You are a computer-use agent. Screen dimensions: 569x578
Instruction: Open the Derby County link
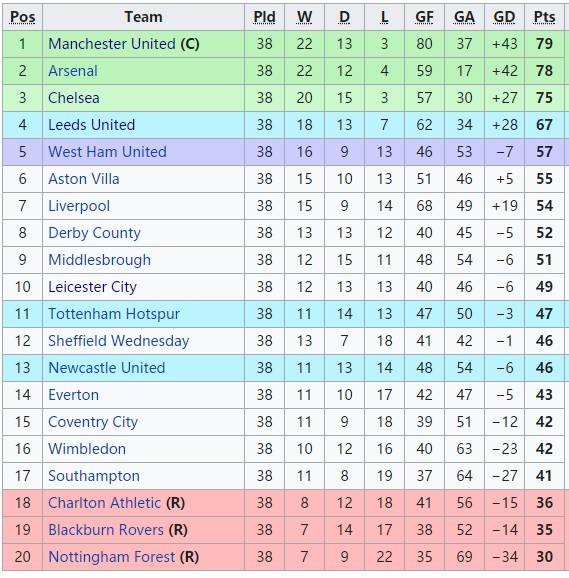coord(94,233)
